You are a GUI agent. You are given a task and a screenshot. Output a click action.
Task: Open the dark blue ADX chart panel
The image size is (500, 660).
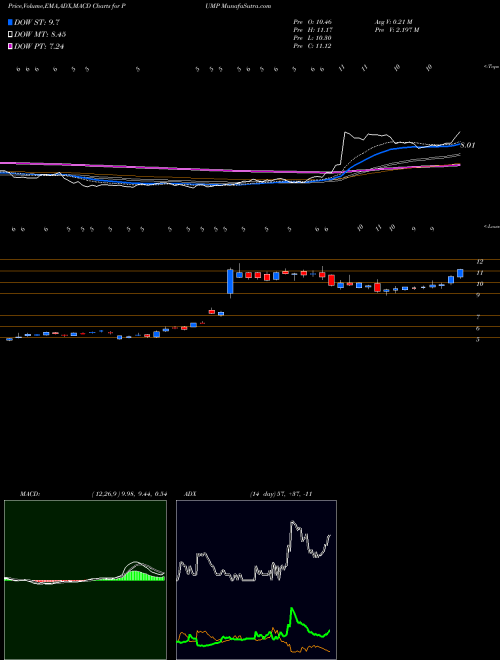256,580
